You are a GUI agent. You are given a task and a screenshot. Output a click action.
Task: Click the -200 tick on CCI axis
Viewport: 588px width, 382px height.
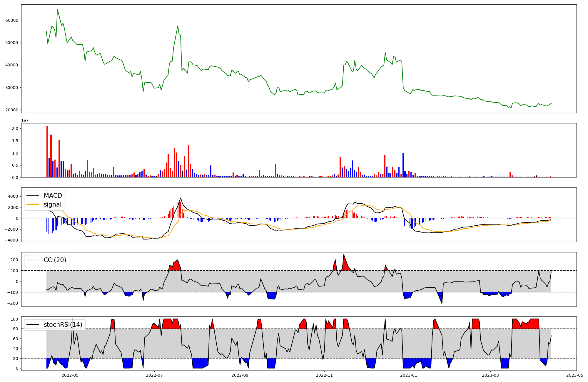pos(13,303)
